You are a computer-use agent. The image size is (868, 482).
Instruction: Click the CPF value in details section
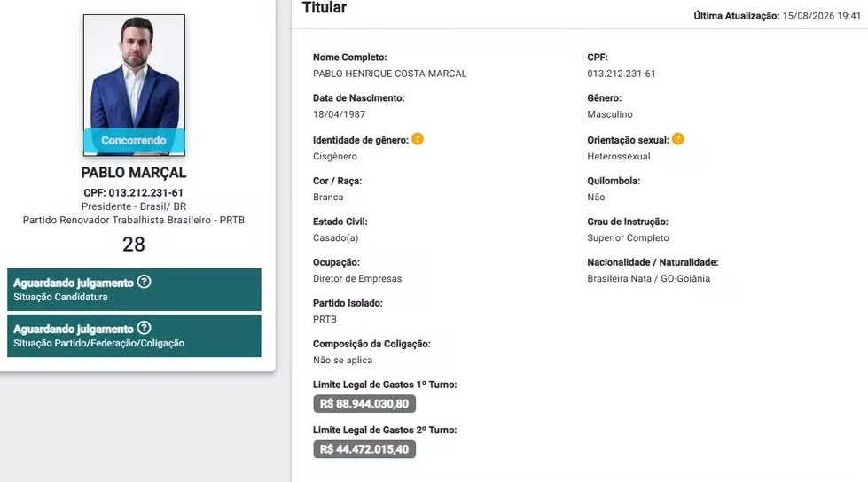pos(622,74)
